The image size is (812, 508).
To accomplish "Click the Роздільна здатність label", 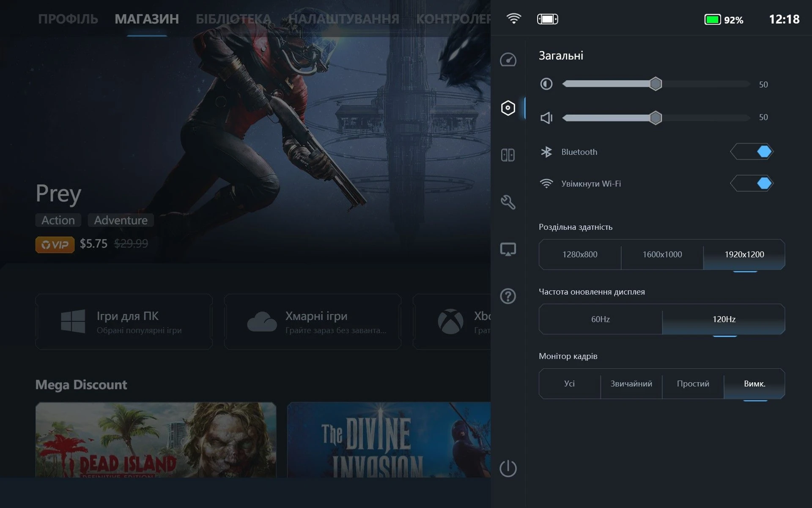I will click(x=576, y=227).
